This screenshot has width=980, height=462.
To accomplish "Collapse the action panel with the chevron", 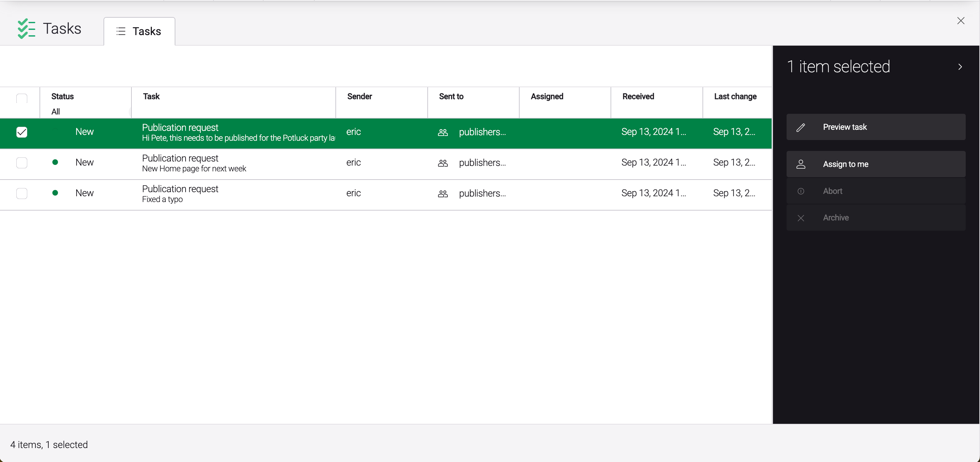I will click(960, 67).
